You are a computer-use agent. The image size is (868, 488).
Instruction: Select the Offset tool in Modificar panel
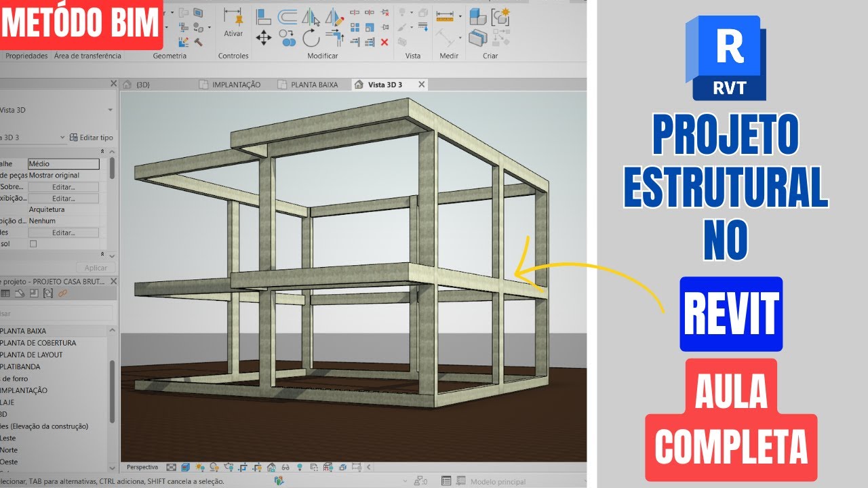click(288, 16)
